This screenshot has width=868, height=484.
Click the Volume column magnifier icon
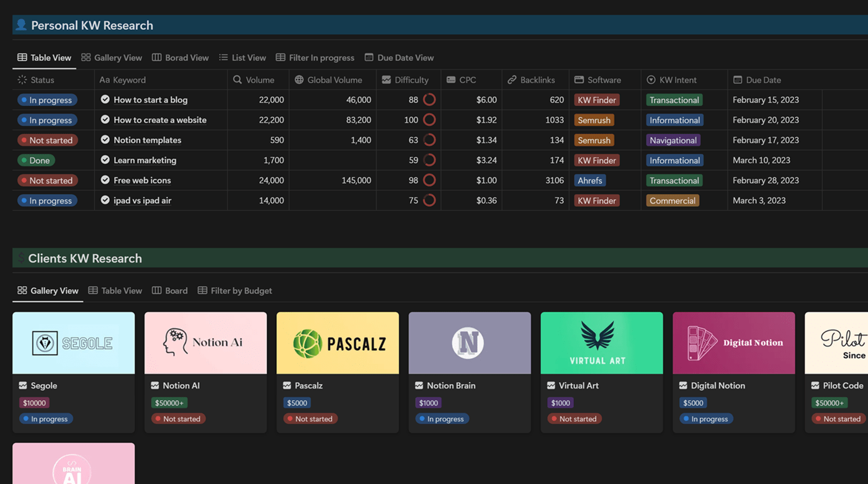237,80
